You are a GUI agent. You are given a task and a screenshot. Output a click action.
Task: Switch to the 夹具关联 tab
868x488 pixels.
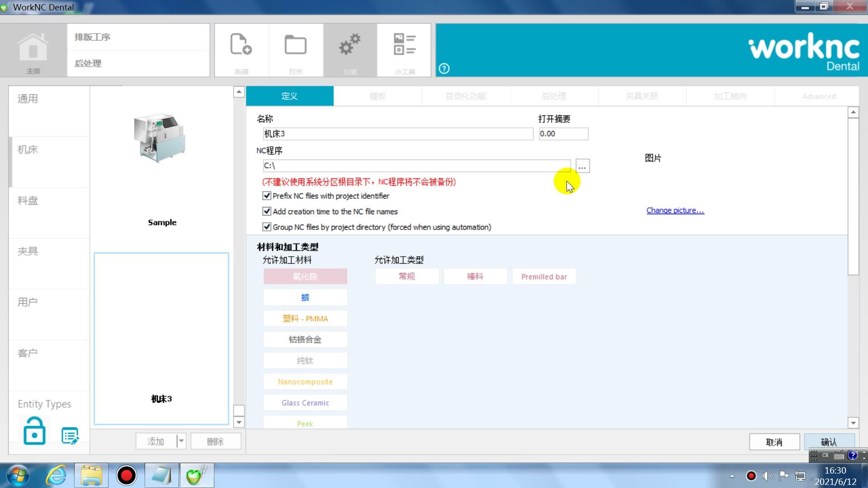coord(642,96)
